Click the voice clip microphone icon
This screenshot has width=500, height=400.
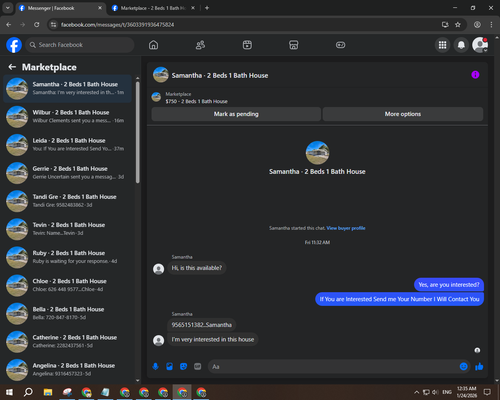pyautogui.click(x=155, y=367)
